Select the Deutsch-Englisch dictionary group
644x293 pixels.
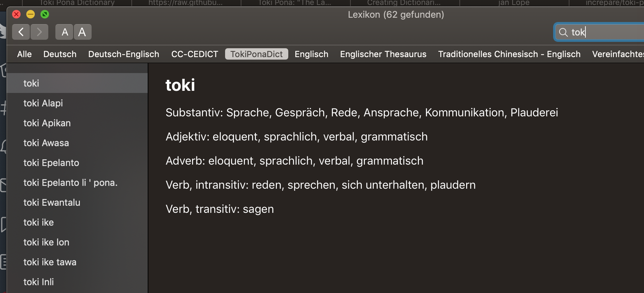pyautogui.click(x=123, y=54)
